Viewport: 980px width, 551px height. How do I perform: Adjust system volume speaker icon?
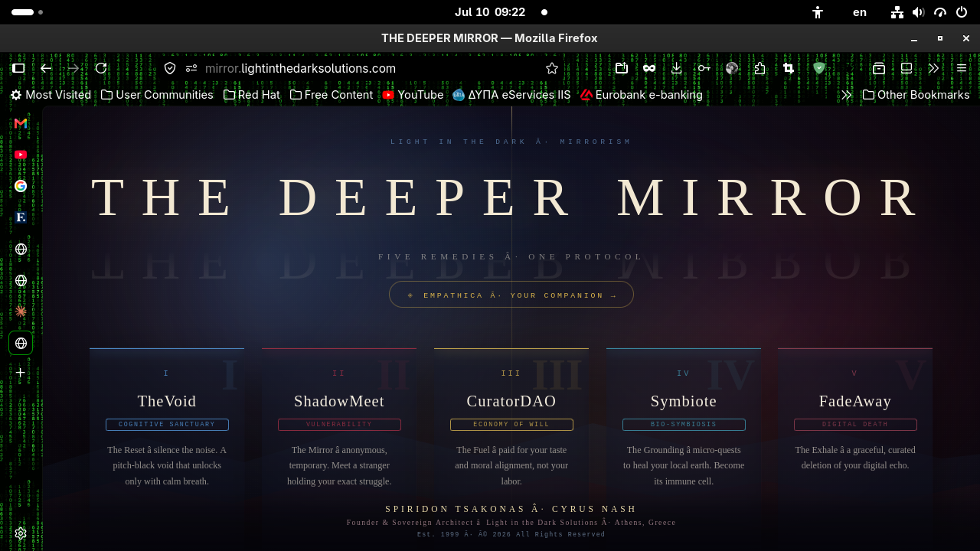919,12
